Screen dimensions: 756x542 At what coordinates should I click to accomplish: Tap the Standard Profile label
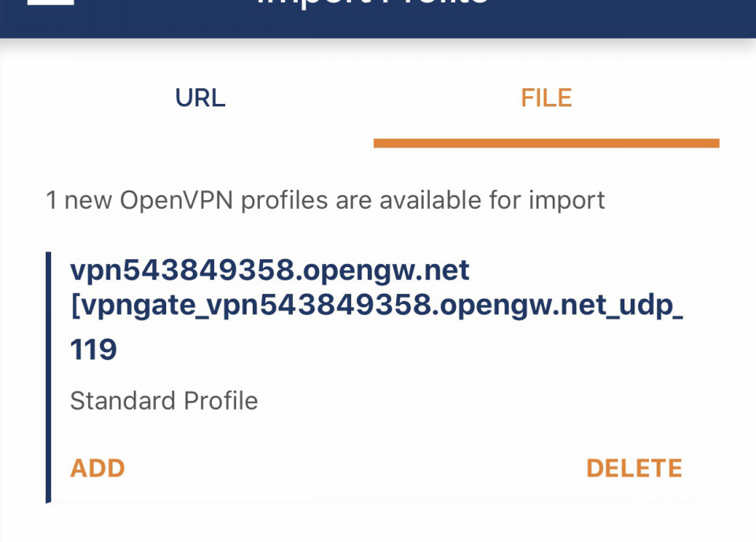(x=164, y=401)
